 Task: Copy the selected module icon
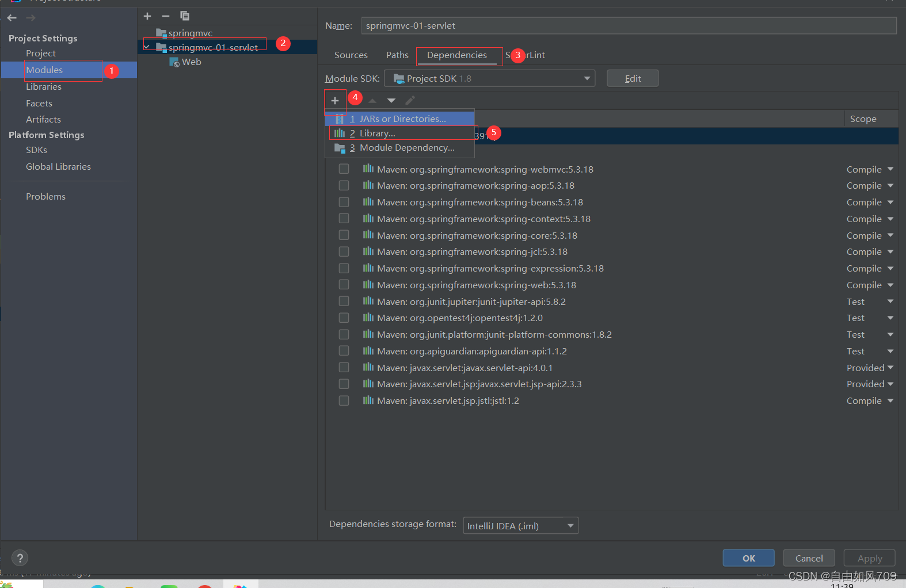point(185,16)
